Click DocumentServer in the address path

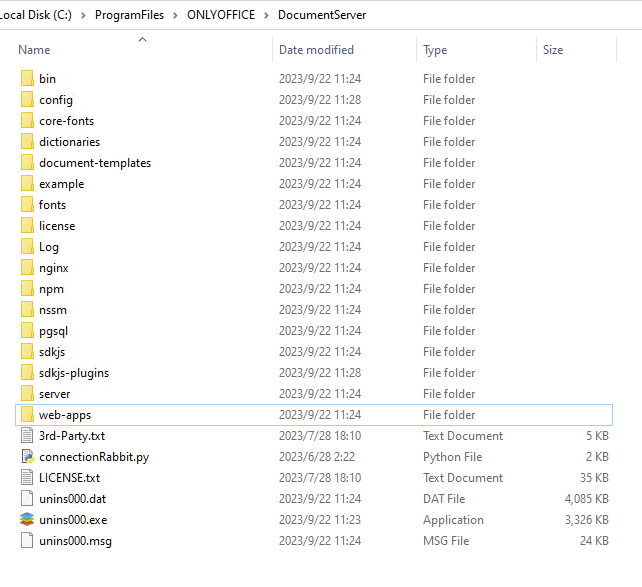coord(322,15)
